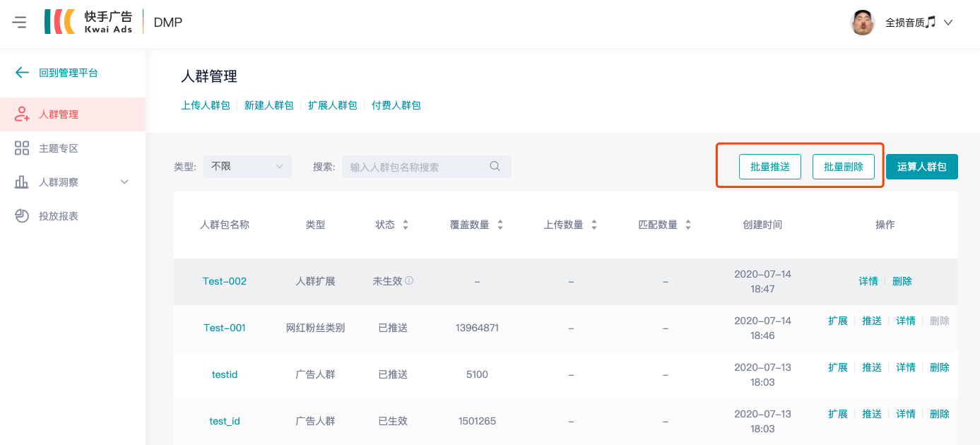
Task: Sort by 状态 column arrows
Action: pos(406,225)
